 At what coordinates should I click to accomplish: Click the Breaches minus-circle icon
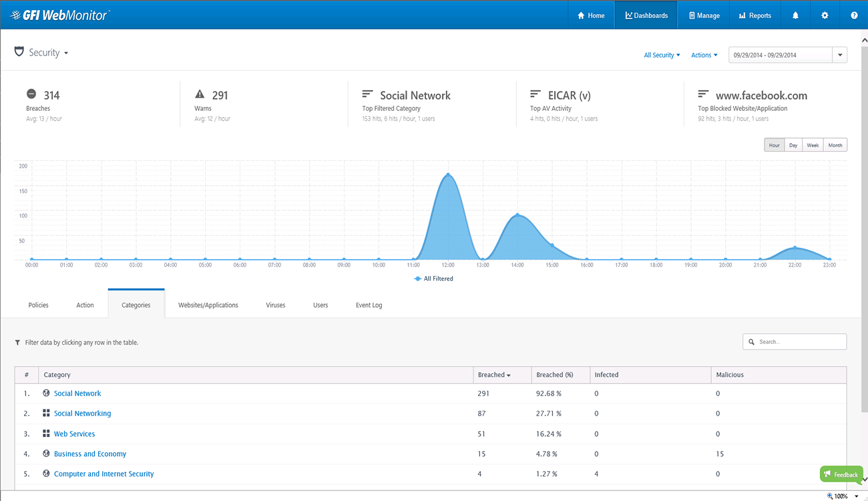click(31, 94)
